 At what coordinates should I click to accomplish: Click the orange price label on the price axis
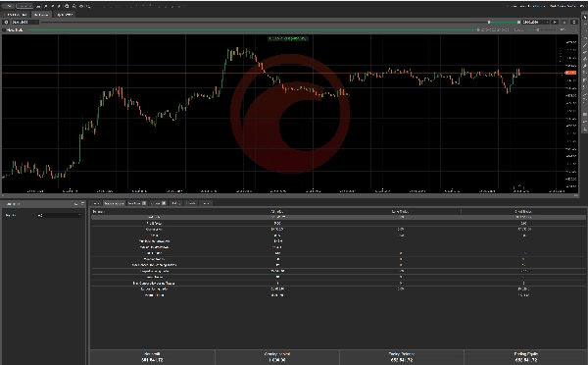[x=570, y=73]
